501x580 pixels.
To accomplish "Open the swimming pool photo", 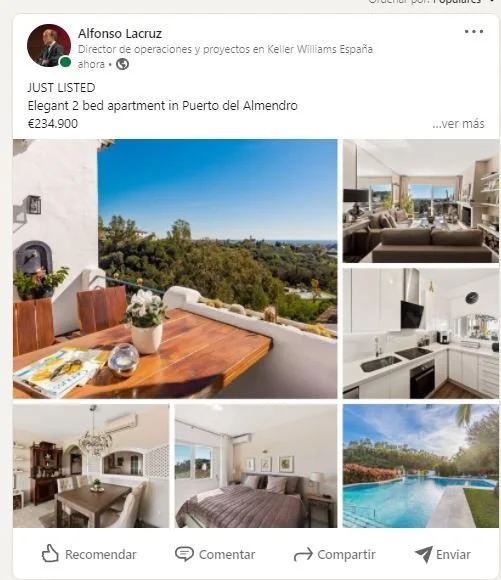I will coord(421,466).
